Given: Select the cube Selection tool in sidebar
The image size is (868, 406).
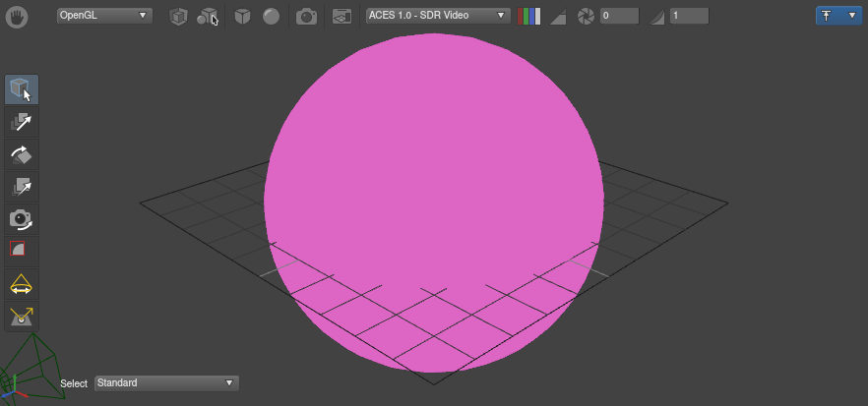Looking at the screenshot, I should tap(22, 89).
